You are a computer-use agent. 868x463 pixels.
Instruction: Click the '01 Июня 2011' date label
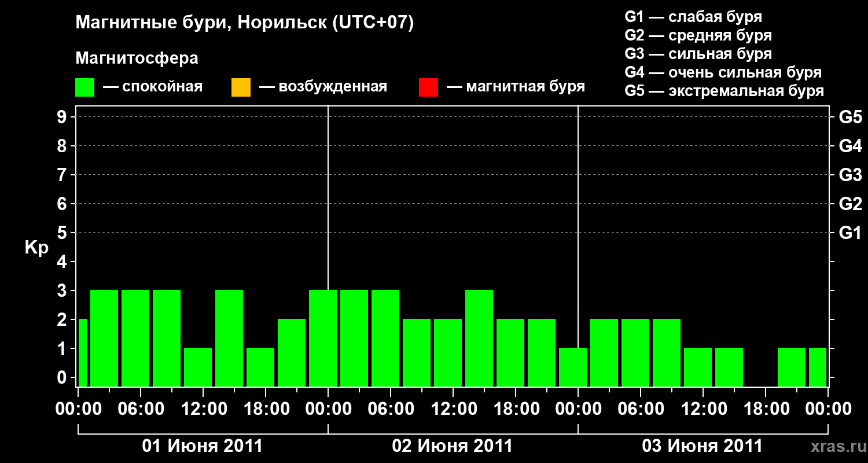pyautogui.click(x=203, y=446)
